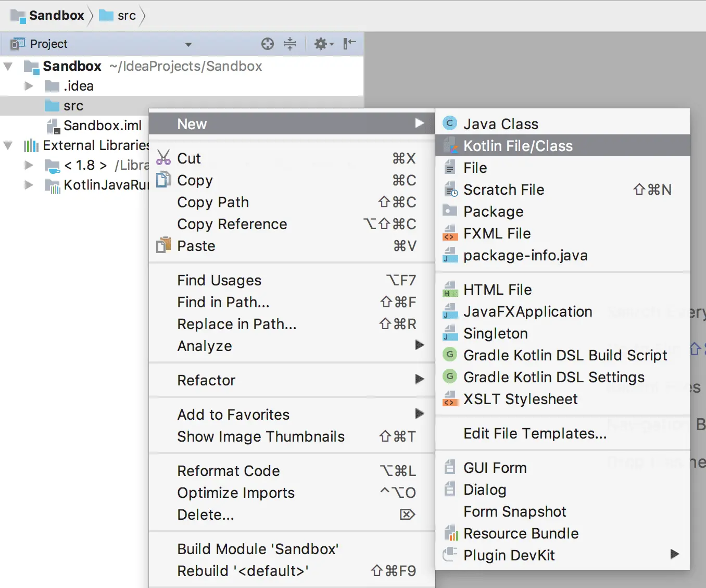
Task: Select Rebuild '<default>' menu item
Action: pos(292,571)
